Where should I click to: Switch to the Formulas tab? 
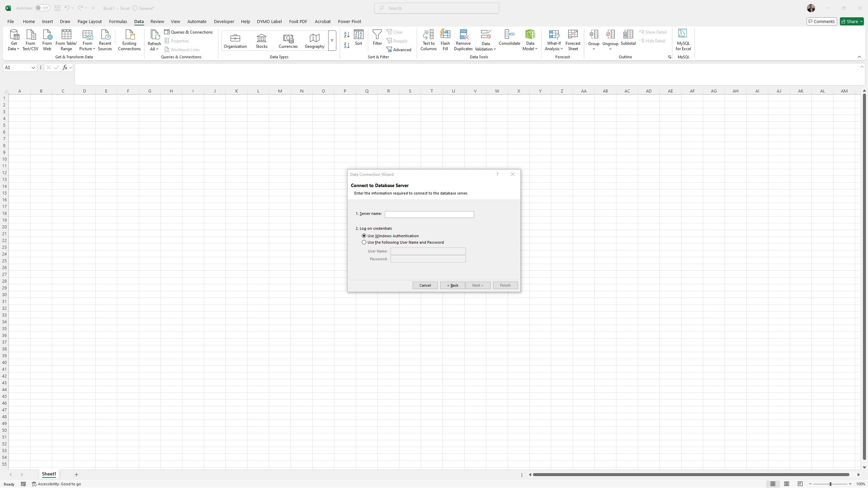[118, 21]
